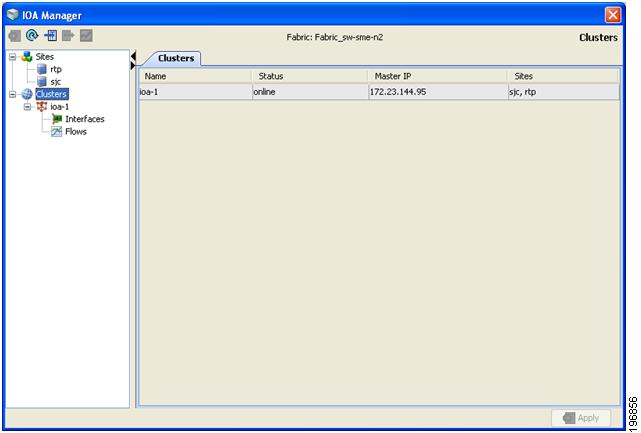Click the Sites tree node icon
641x433 pixels.
[27, 56]
